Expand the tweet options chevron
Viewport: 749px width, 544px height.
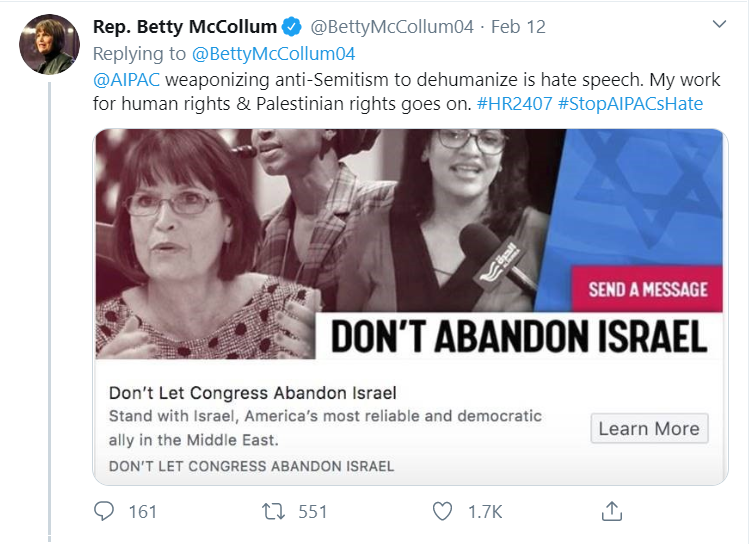[719, 24]
